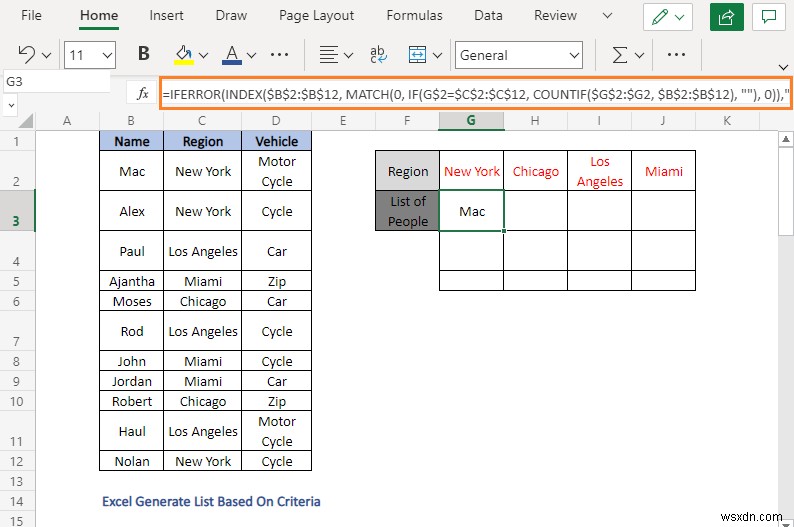Screen dimensions: 794x527
Task: Expand the alignment dropdown arrow
Action: 348,55
